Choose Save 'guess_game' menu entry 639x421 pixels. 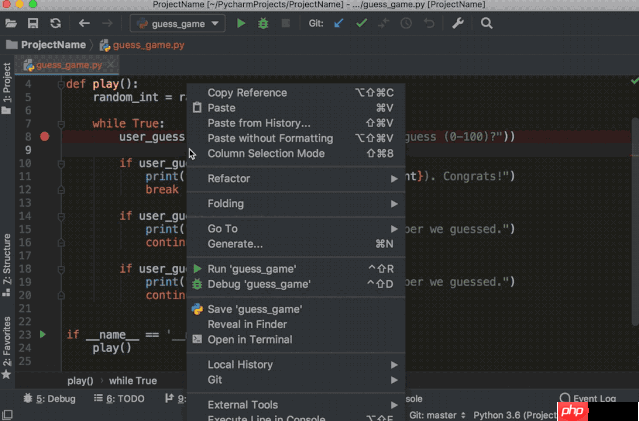[296, 309]
